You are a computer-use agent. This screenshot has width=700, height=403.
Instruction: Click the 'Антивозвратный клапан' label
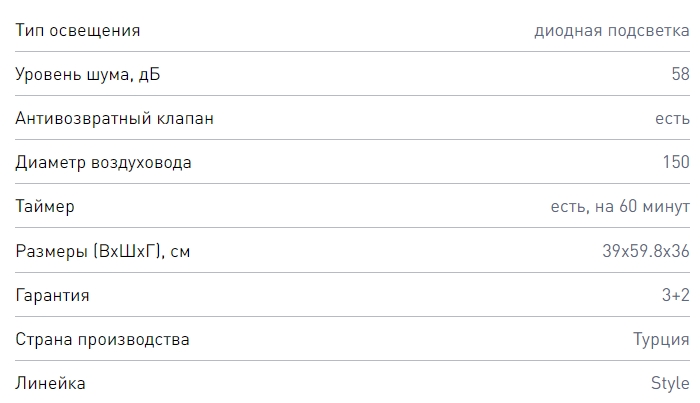coord(115,118)
